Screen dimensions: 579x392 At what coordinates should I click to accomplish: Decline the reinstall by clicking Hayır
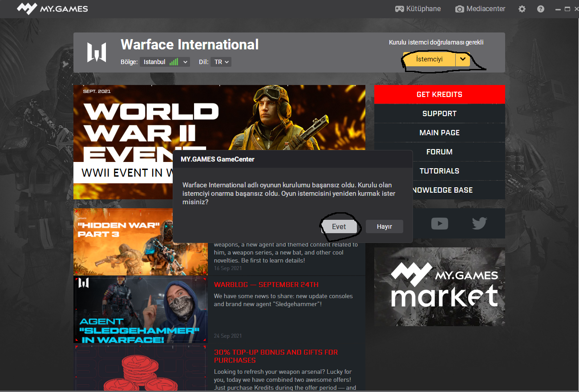click(385, 226)
